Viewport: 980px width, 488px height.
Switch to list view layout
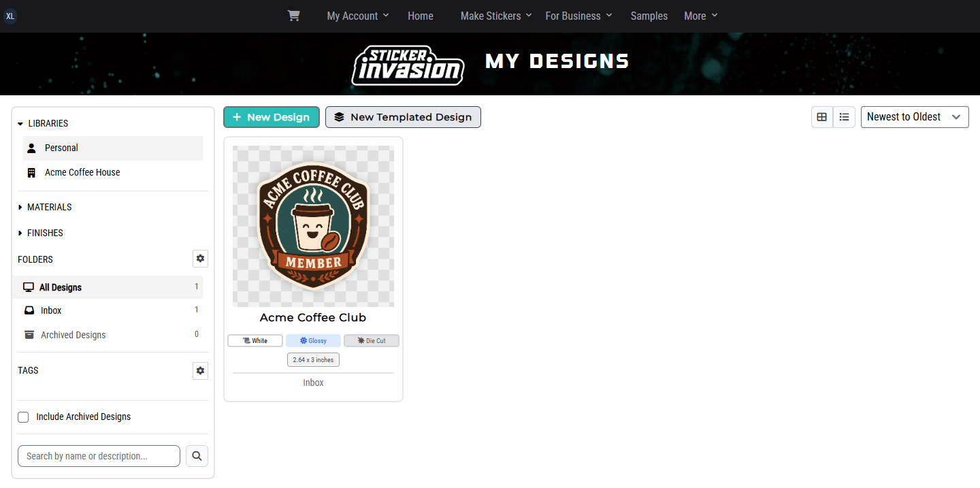tap(844, 117)
